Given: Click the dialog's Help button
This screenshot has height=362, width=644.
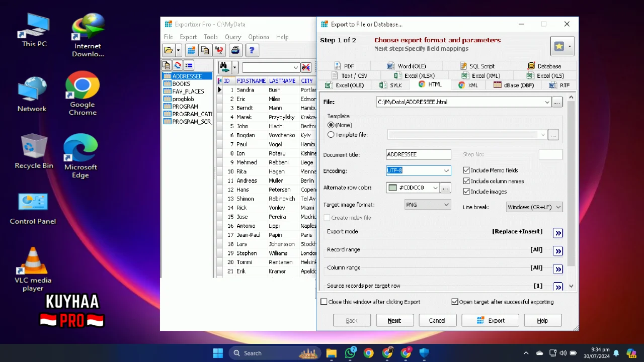Looking at the screenshot, I should (x=542, y=320).
